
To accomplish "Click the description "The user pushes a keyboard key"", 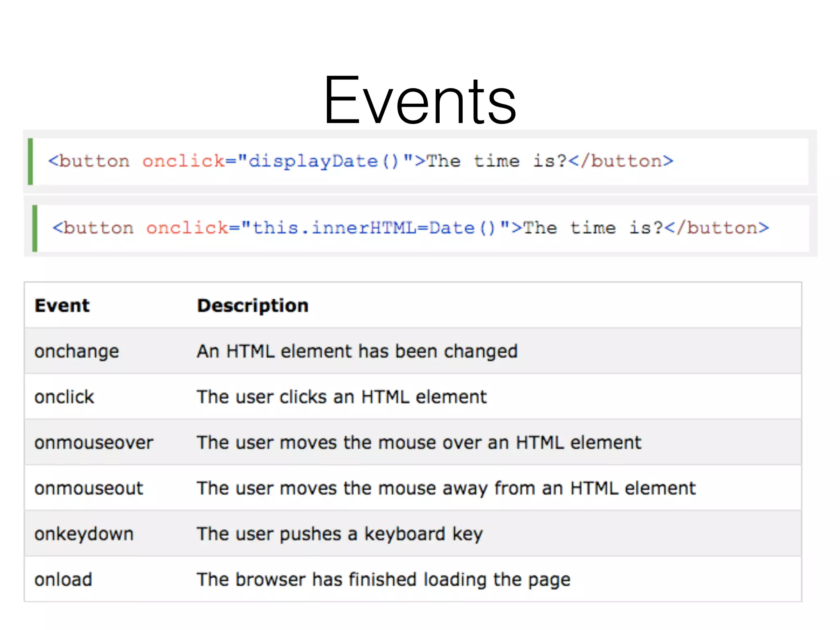I will [340, 534].
